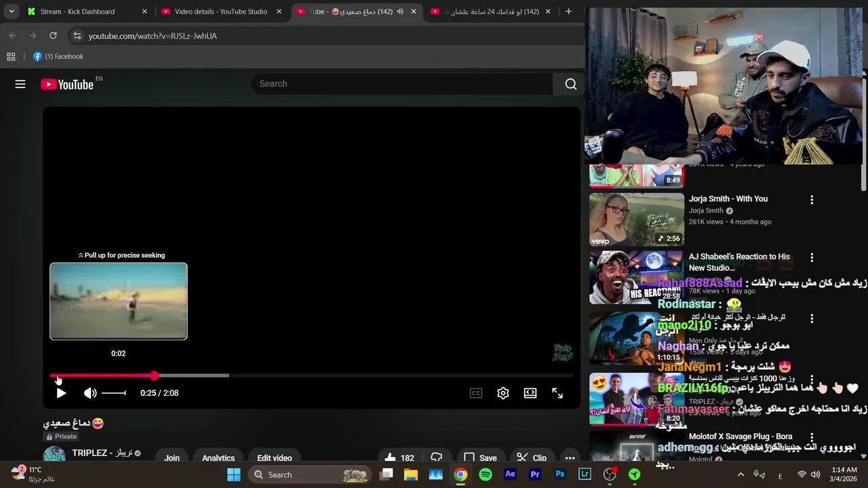Viewport: 868px width, 488px height.
Task: Type in the YouTube Search field
Action: coord(402,84)
